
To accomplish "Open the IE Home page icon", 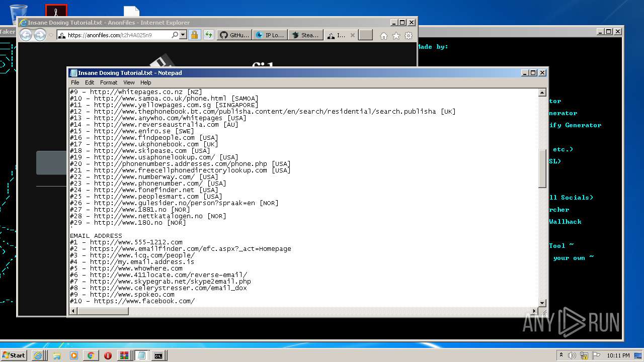I will pyautogui.click(x=383, y=36).
